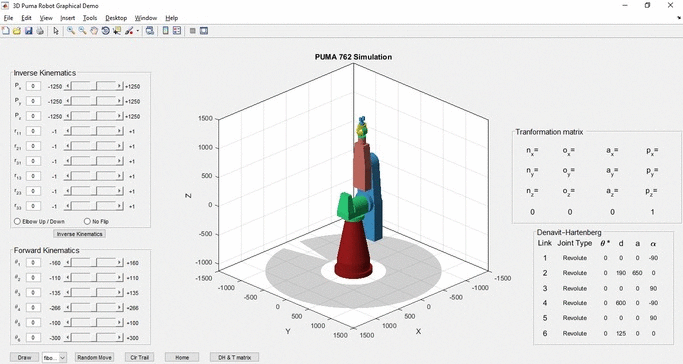Select the Elbow Up / Down radio button
This screenshot has height=364, width=683.
click(17, 221)
